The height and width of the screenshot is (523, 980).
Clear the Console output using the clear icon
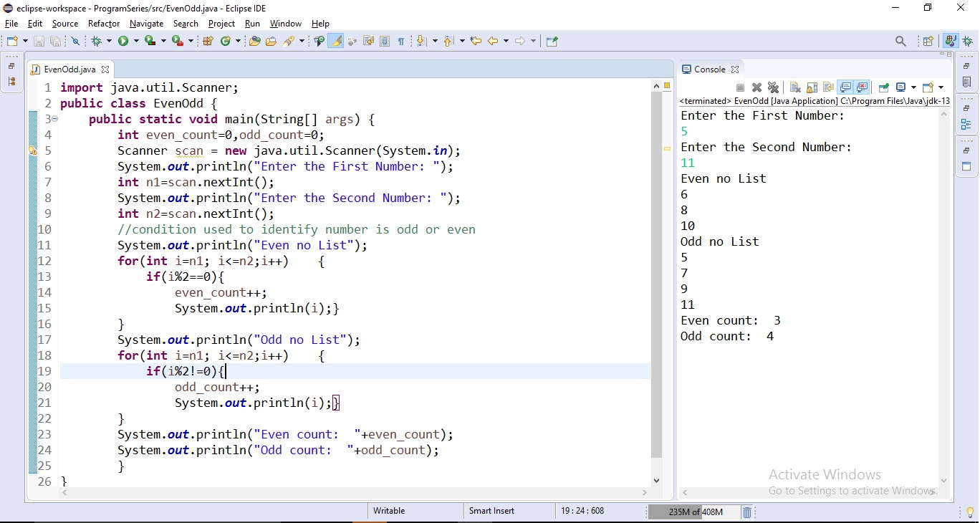click(795, 87)
